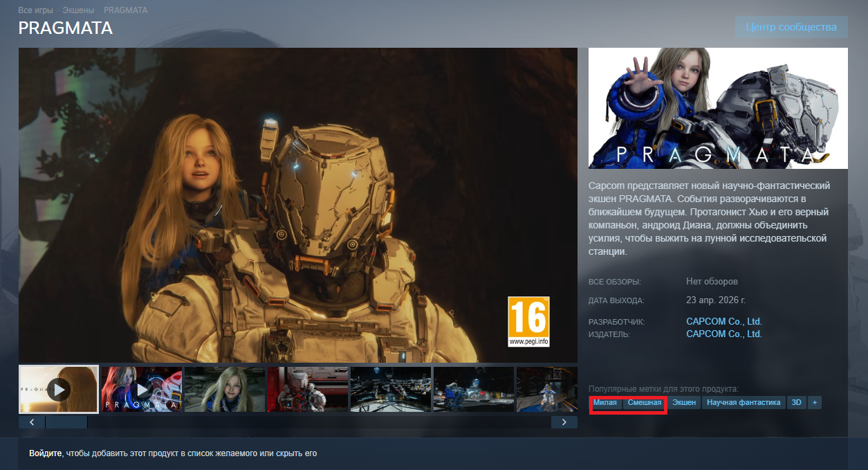Viewport: 868px width, 470px height.
Task: Click the game description paragraph
Action: point(709,219)
